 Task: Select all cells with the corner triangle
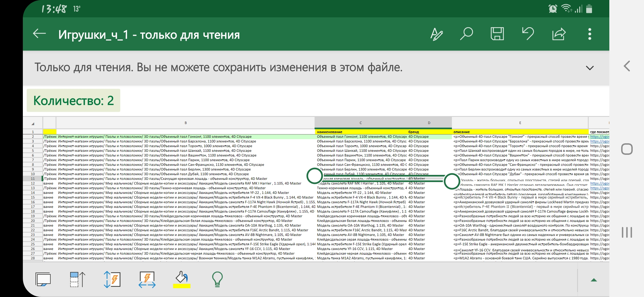click(33, 123)
